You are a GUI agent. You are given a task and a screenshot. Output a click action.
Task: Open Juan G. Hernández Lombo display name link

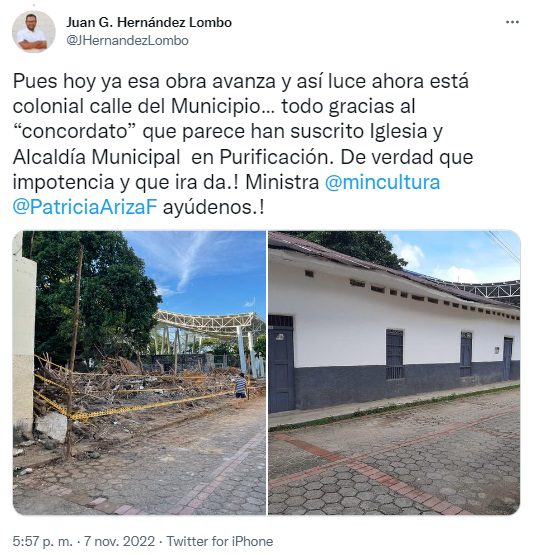pos(149,22)
